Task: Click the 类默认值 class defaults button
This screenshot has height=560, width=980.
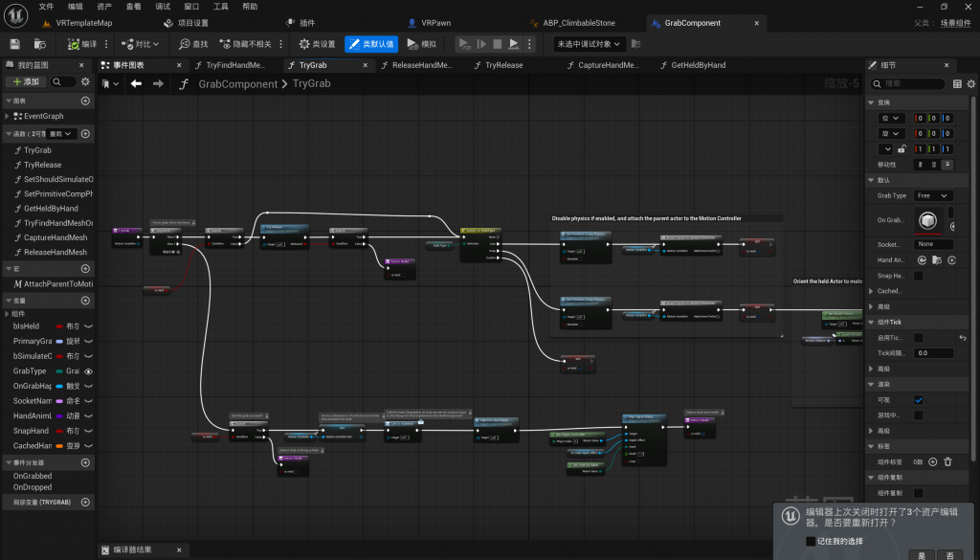Action: pos(370,44)
